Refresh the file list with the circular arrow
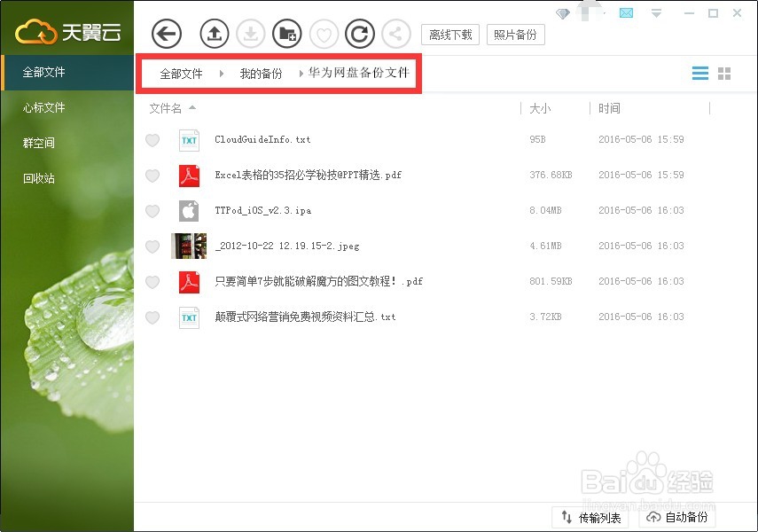Screen dimensions: 758x532 (360, 33)
